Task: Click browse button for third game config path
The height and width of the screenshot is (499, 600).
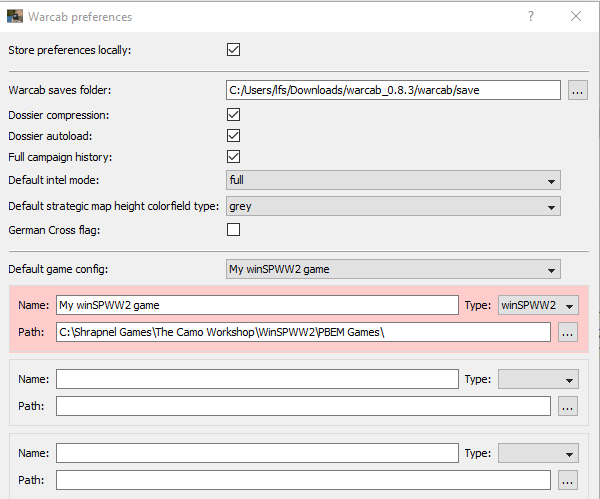Action: (x=568, y=480)
